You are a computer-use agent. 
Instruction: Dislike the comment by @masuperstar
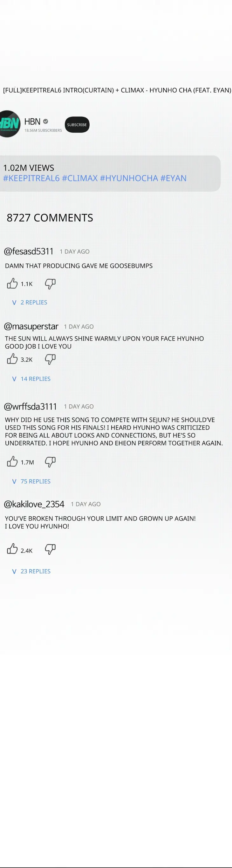(x=50, y=359)
